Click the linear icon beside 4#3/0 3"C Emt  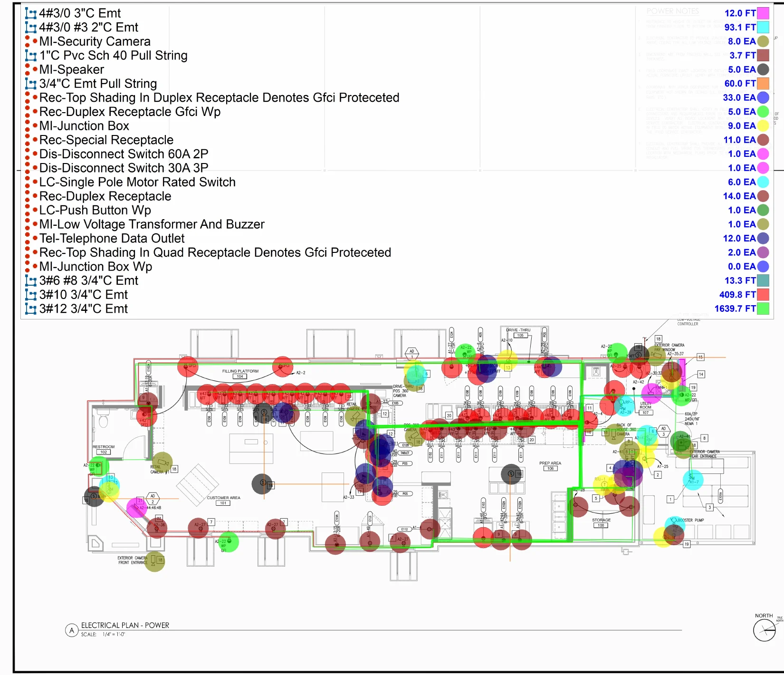[31, 14]
